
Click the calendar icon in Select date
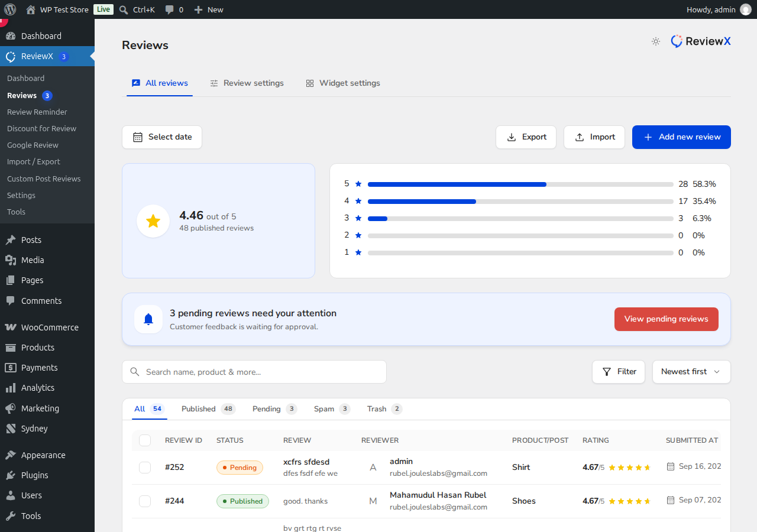138,137
